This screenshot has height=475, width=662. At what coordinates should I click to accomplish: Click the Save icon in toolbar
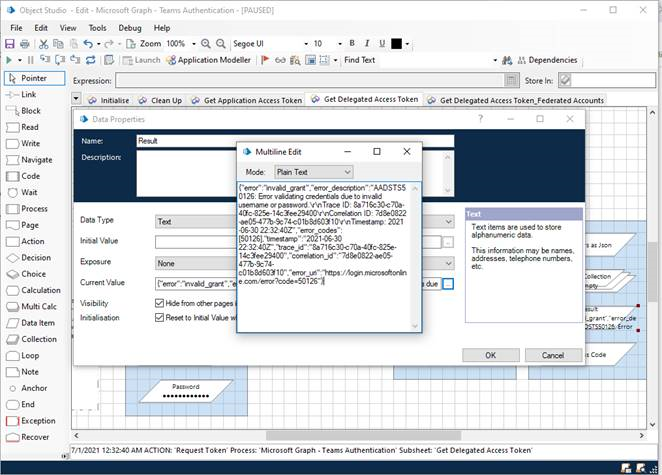tap(9, 44)
